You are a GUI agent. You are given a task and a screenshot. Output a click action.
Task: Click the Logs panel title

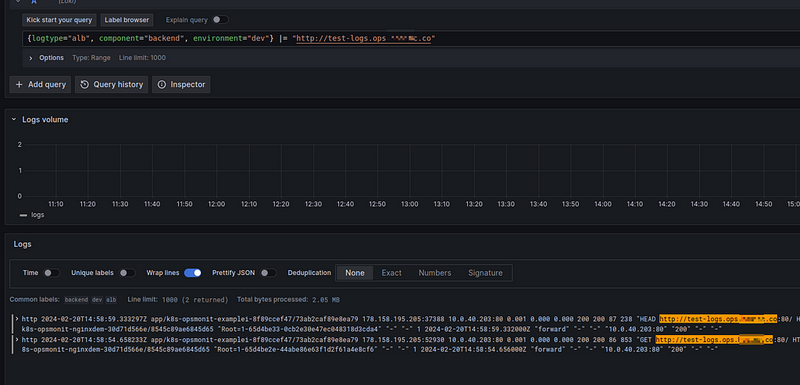click(x=22, y=244)
